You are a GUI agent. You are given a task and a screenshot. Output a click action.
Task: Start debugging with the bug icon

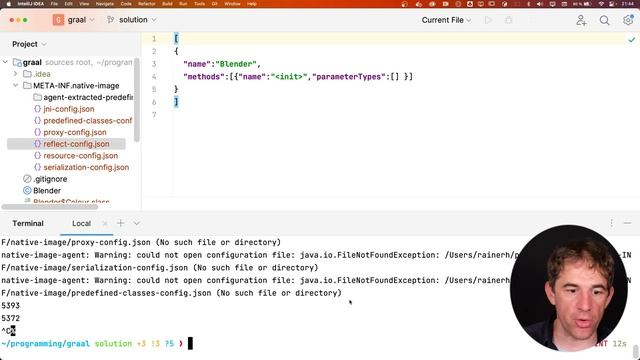pyautogui.click(x=509, y=20)
